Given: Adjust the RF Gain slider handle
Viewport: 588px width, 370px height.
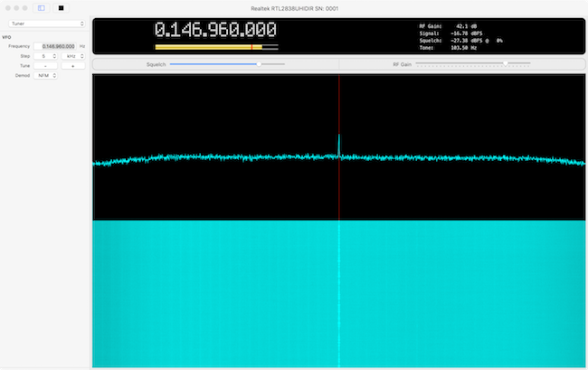Looking at the screenshot, I should point(506,63).
